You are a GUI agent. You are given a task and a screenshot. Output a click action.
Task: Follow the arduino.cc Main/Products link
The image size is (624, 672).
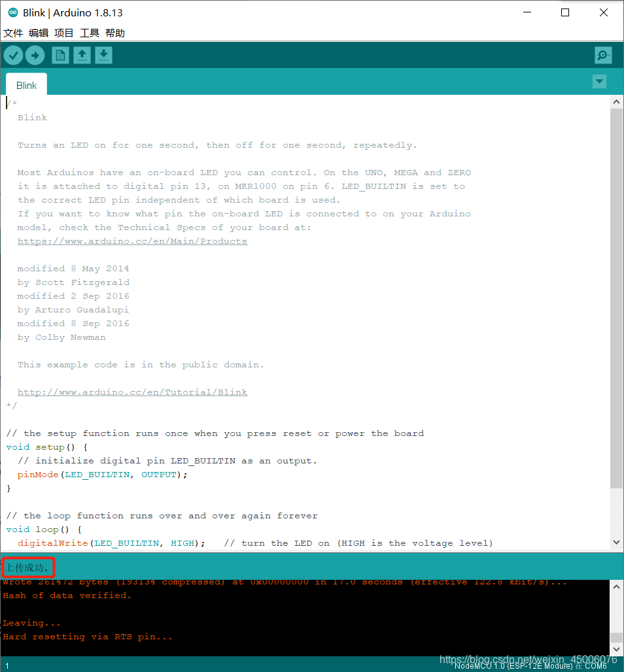pyautogui.click(x=132, y=241)
